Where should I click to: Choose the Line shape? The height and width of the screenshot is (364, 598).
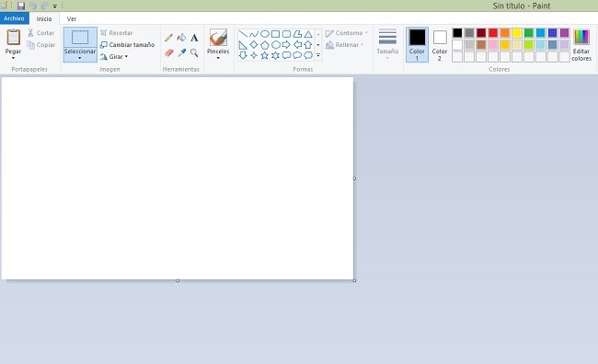pos(243,34)
